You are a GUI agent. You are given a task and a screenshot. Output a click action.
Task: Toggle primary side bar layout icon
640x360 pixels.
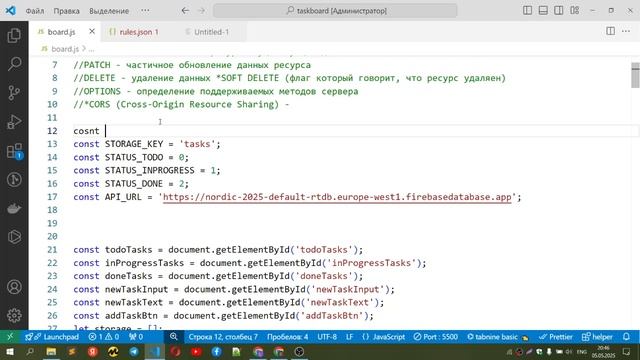pyautogui.click(x=527, y=10)
